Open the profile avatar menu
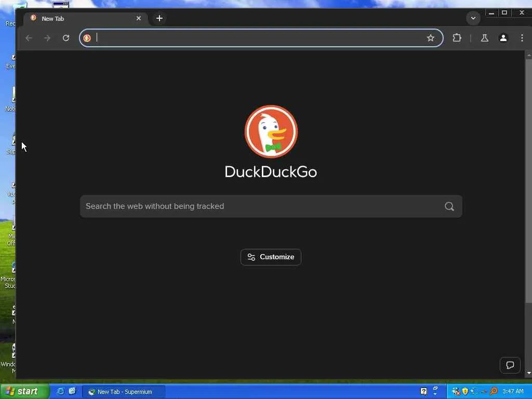The height and width of the screenshot is (399, 532). point(503,38)
